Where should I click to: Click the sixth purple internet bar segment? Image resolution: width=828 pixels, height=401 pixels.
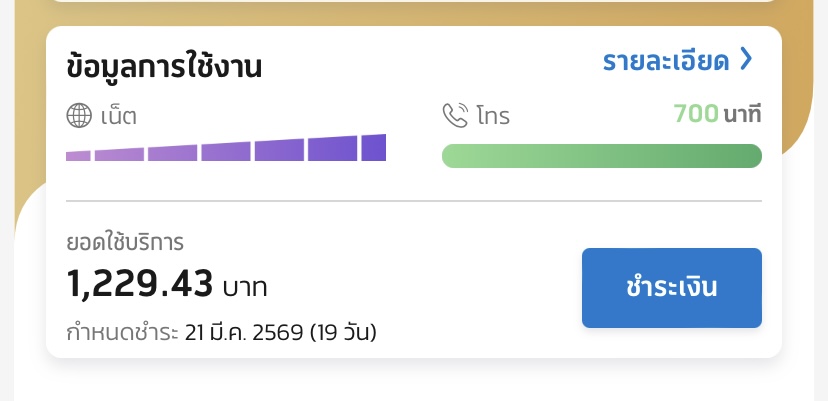coord(332,149)
